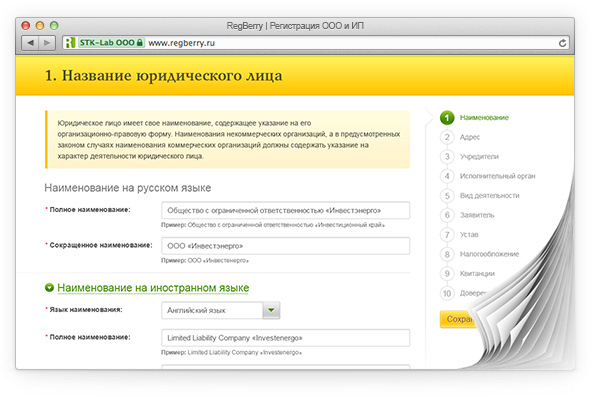Click label Язык наименования
Screen dimensions: 592x397
pos(86,309)
